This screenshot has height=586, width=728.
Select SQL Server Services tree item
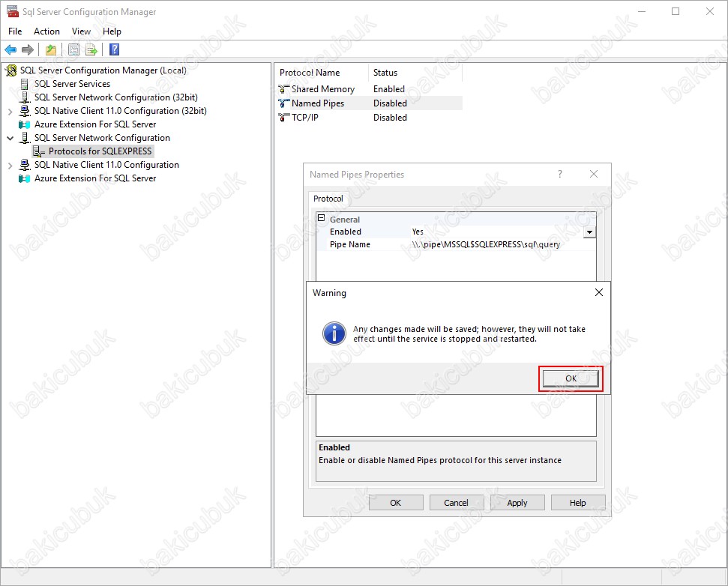[73, 84]
